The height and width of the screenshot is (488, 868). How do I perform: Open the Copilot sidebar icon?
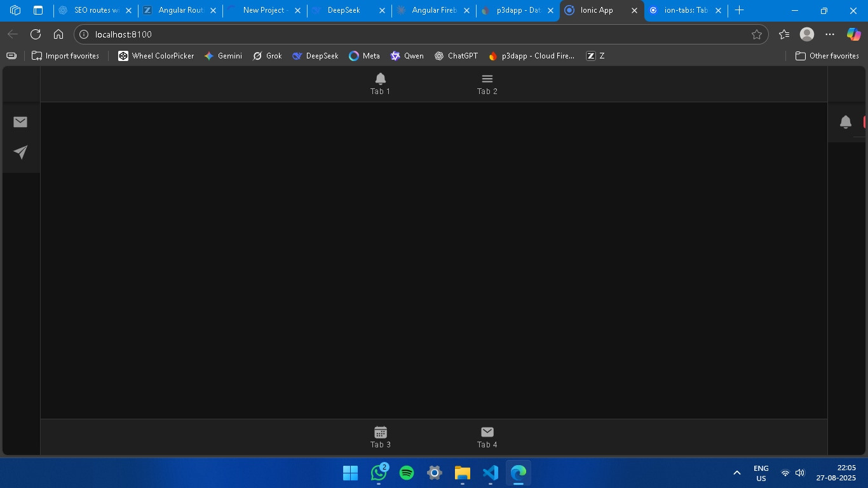coord(853,34)
